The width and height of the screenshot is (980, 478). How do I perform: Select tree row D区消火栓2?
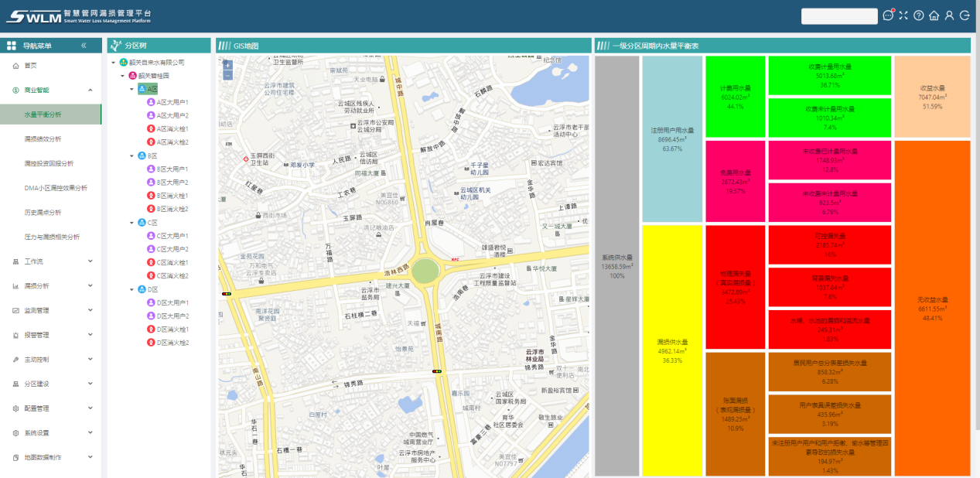168,343
